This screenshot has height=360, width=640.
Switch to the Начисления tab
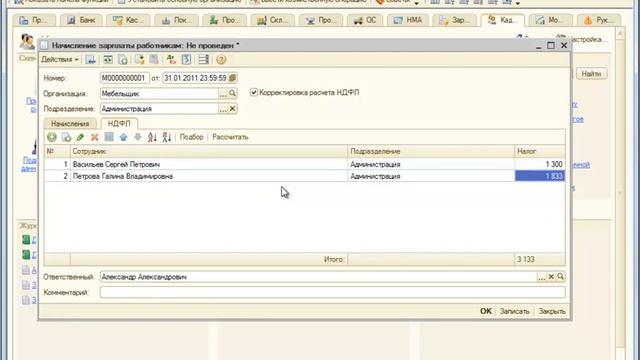pyautogui.click(x=70, y=123)
